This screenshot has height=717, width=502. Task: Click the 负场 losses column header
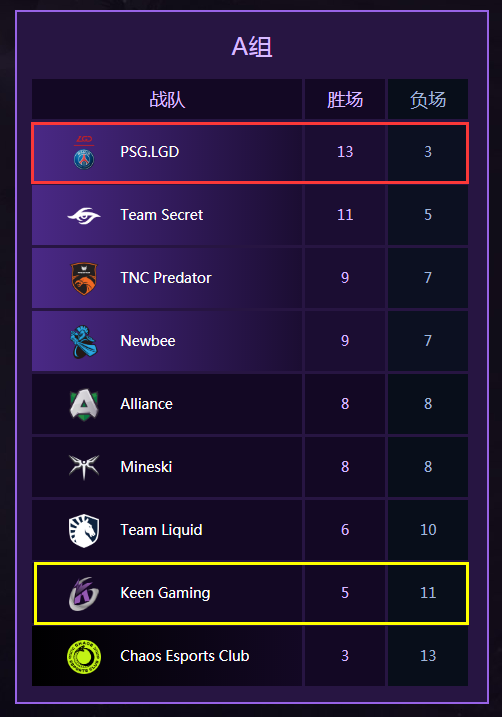(428, 99)
